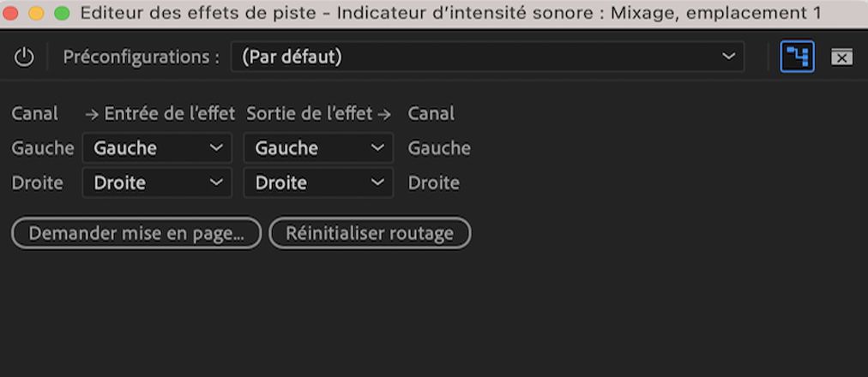Open the Droite effect input dropdown
Viewport: 868px width, 377px height.
(x=157, y=183)
